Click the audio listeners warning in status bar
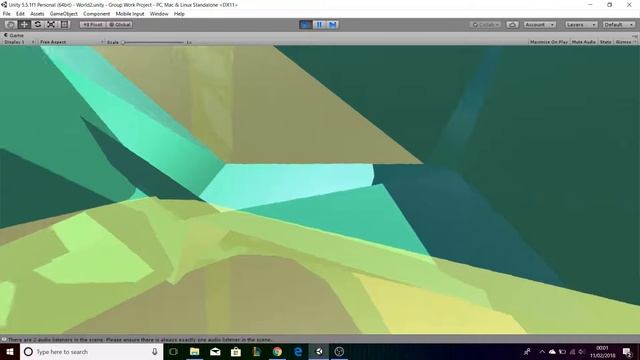640x360 pixels. 140,340
